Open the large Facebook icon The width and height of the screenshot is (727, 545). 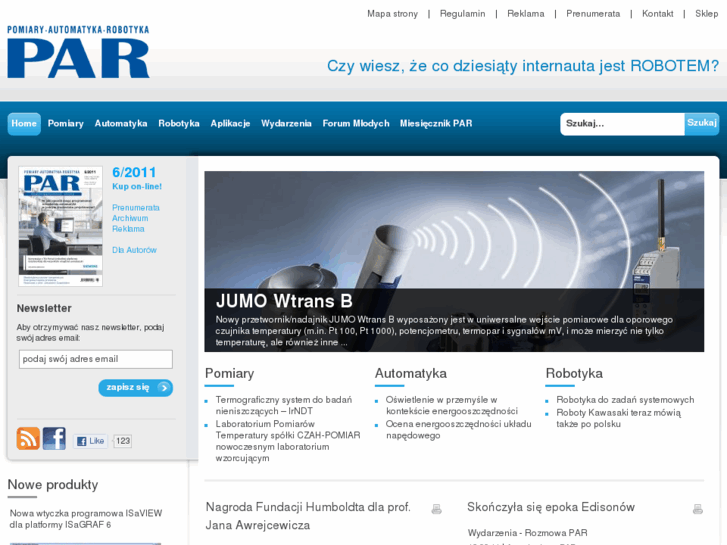54,438
